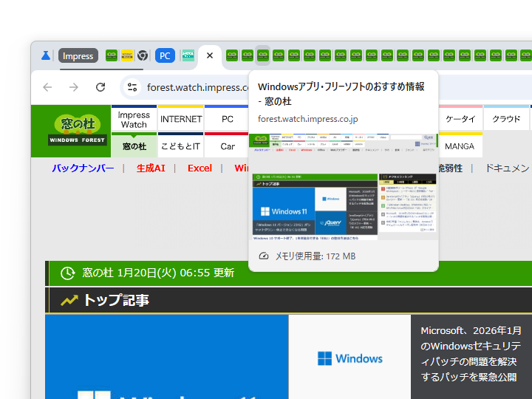The image size is (532, 399).
Task: Close the active tab with the X
Action: (210, 55)
